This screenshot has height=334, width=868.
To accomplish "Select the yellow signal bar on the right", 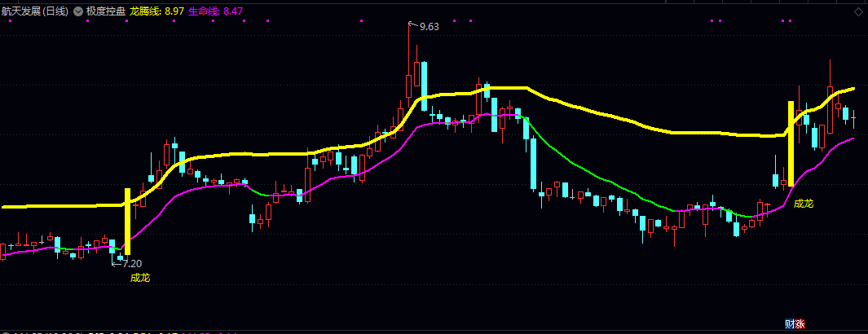I will pos(791,143).
